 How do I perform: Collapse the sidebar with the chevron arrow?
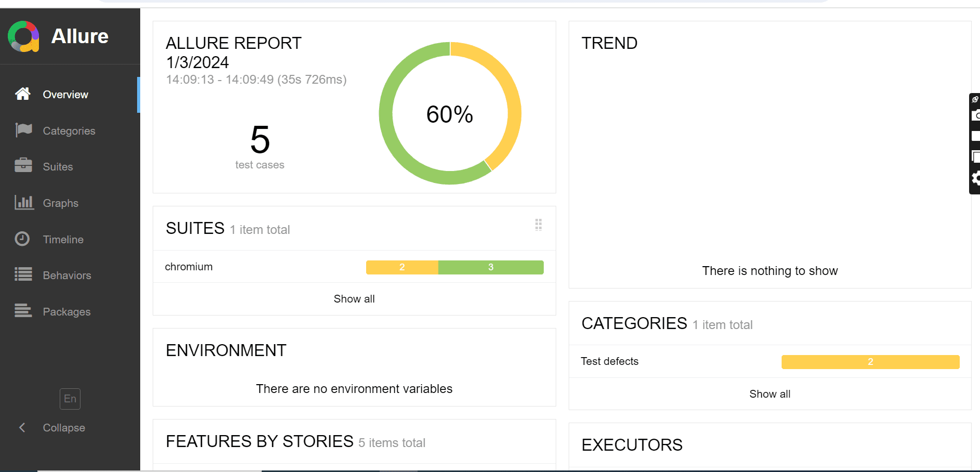[x=22, y=427]
